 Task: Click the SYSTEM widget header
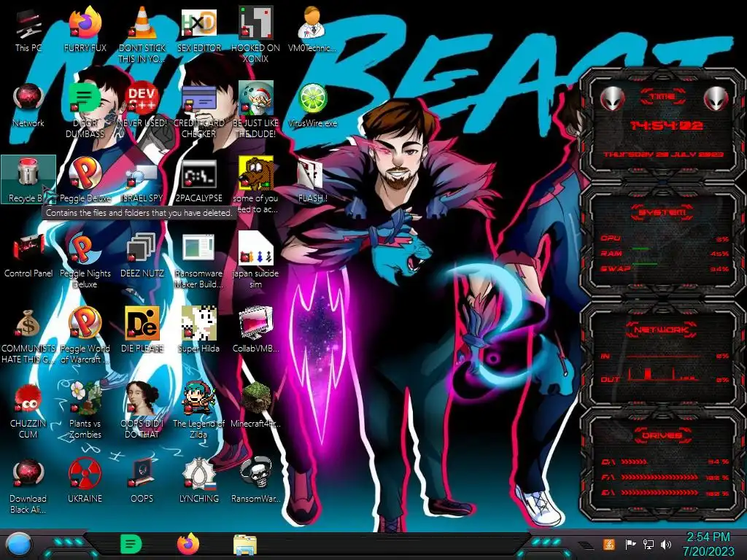click(662, 212)
